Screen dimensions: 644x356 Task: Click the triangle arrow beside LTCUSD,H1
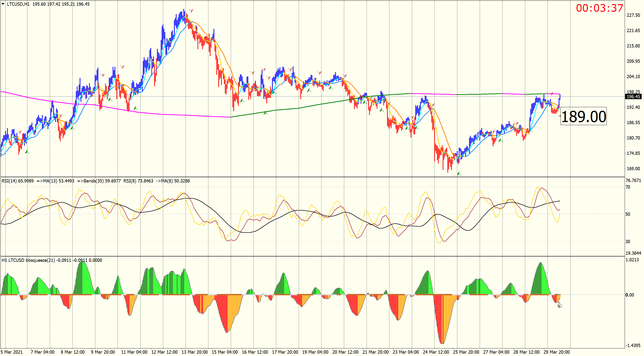pos(3,4)
